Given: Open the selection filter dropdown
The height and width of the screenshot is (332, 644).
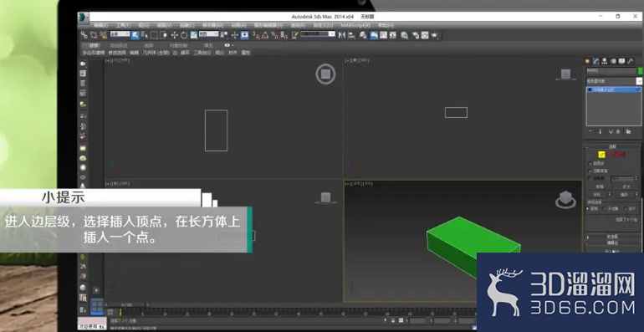Looking at the screenshot, I should [120, 34].
